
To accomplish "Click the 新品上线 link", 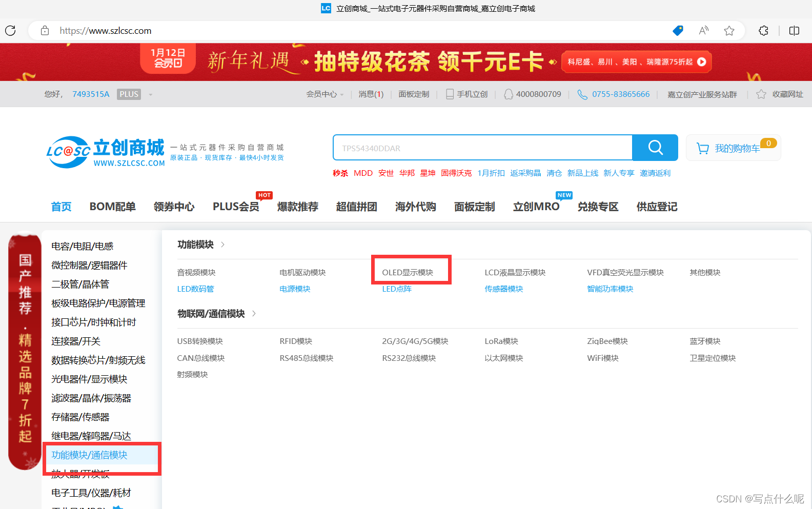I will coord(582,173).
